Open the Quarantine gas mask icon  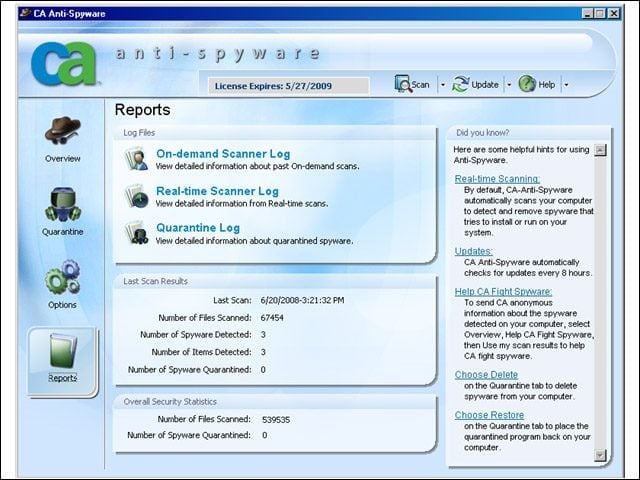point(63,204)
